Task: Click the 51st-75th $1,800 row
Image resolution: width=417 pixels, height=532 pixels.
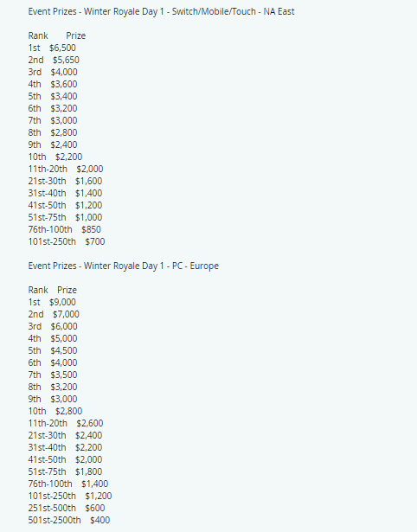Action: pyautogui.click(x=65, y=471)
